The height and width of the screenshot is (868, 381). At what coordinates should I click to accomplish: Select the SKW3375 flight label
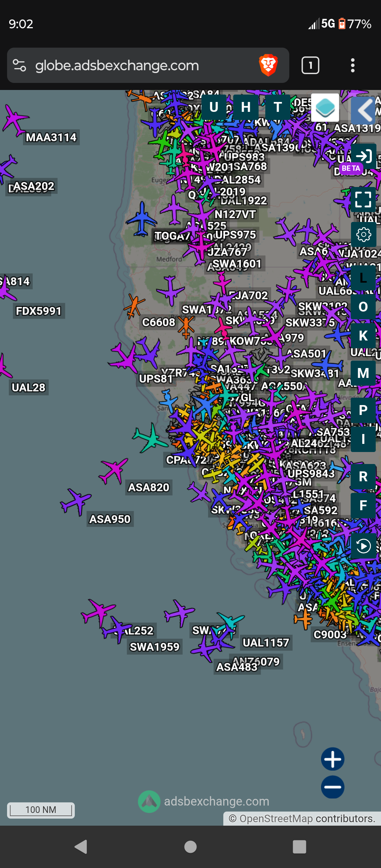310,323
